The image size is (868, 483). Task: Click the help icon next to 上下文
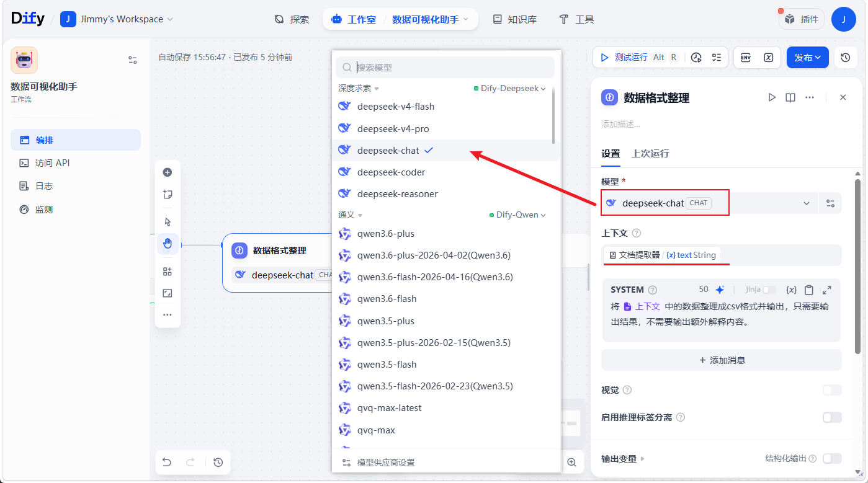coord(636,233)
